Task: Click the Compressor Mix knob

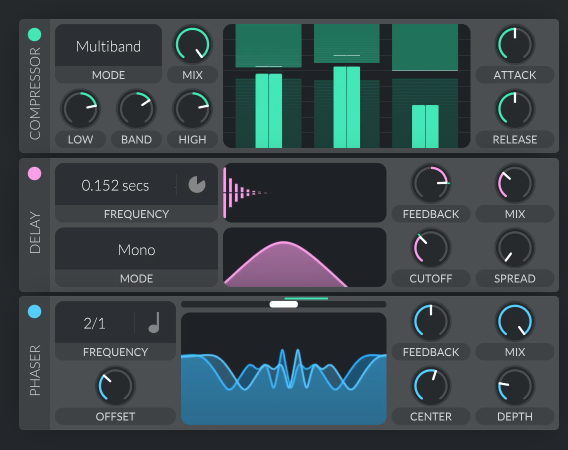Action: point(192,45)
